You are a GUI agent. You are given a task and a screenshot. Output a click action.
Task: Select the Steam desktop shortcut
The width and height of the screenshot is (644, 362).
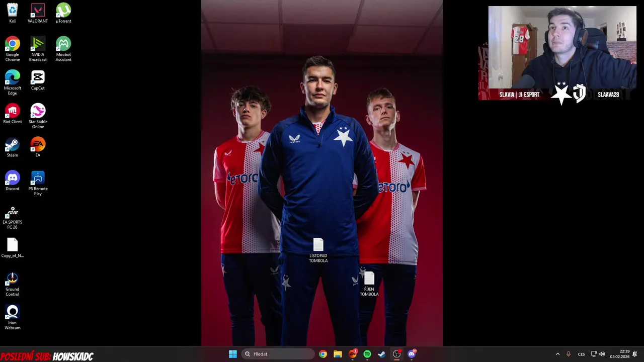[13, 147]
